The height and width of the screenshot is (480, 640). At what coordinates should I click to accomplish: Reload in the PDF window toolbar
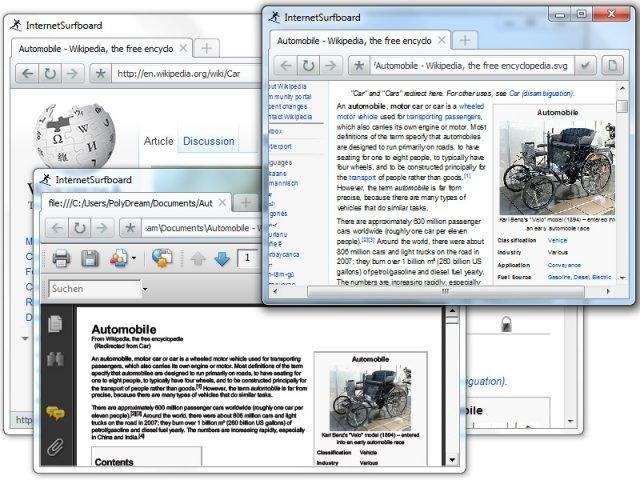point(79,228)
